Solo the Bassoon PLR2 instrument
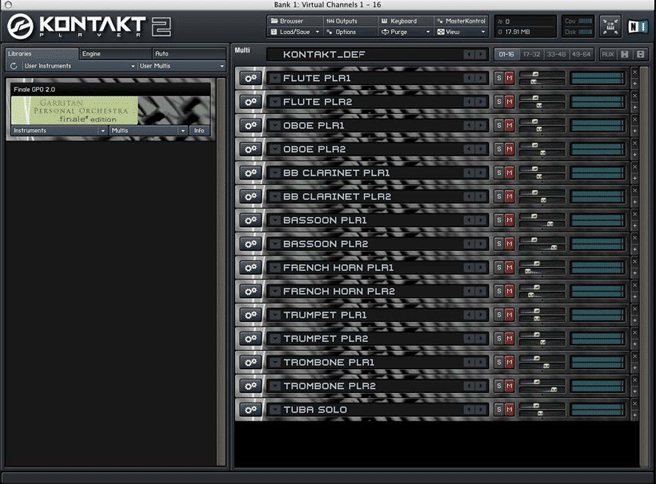The height and width of the screenshot is (484, 656). click(x=499, y=244)
